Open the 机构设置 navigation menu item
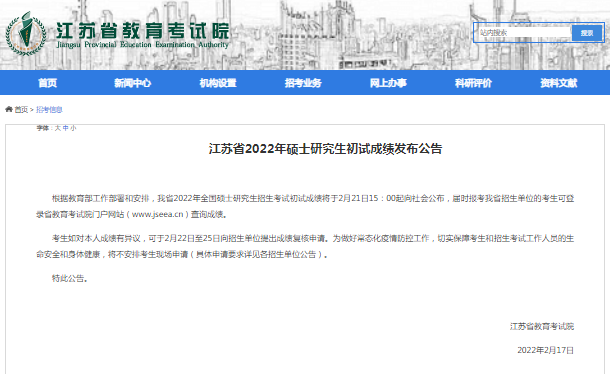This screenshot has height=374, width=610. [x=218, y=83]
